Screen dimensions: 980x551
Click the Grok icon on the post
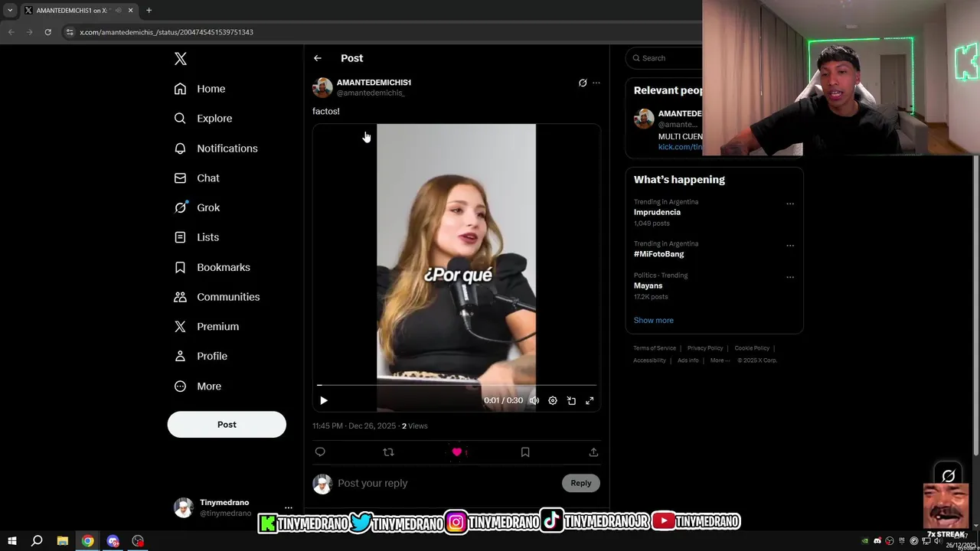[x=583, y=83]
